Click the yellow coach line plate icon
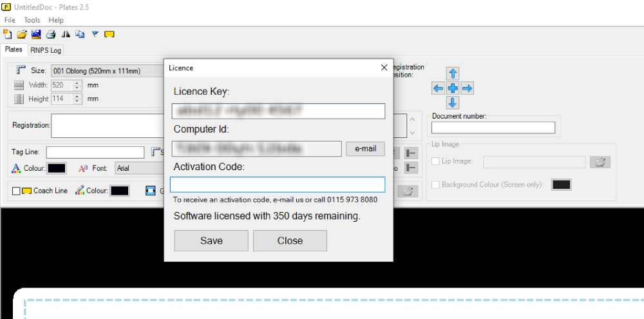The width and height of the screenshot is (644, 319). [x=26, y=191]
